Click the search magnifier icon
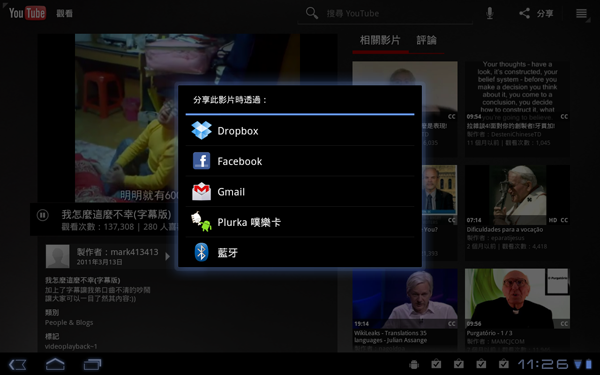The image size is (600, 375). coord(311,13)
